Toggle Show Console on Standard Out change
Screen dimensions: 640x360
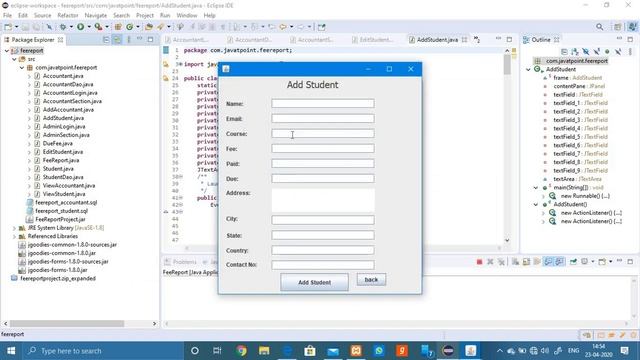click(x=548, y=262)
